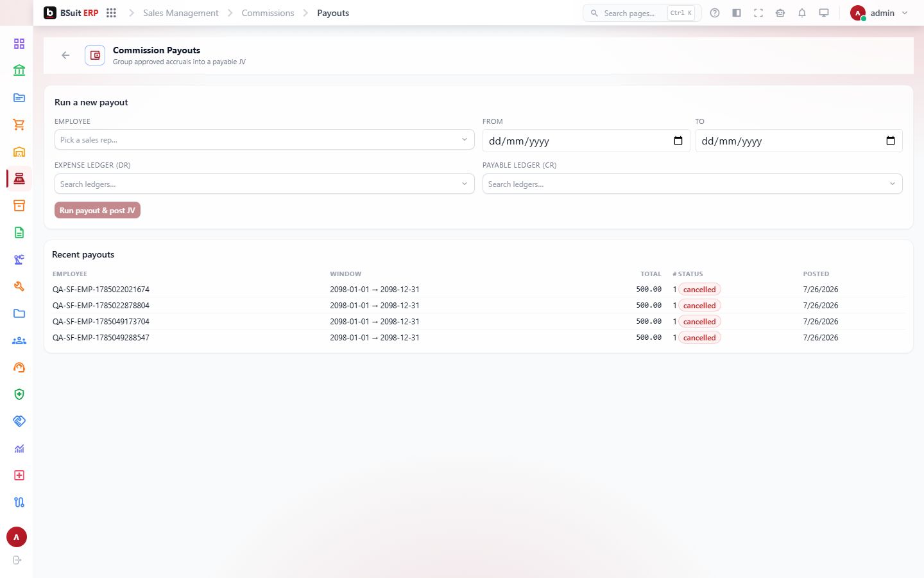This screenshot has width=924, height=578.
Task: Open the From date calendar picker
Action: click(678, 141)
